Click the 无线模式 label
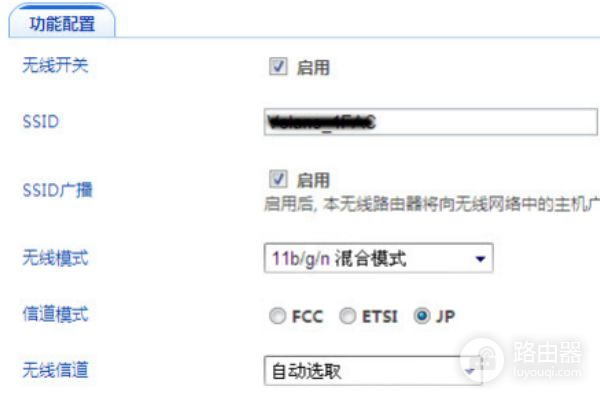600x400 pixels. [55, 258]
